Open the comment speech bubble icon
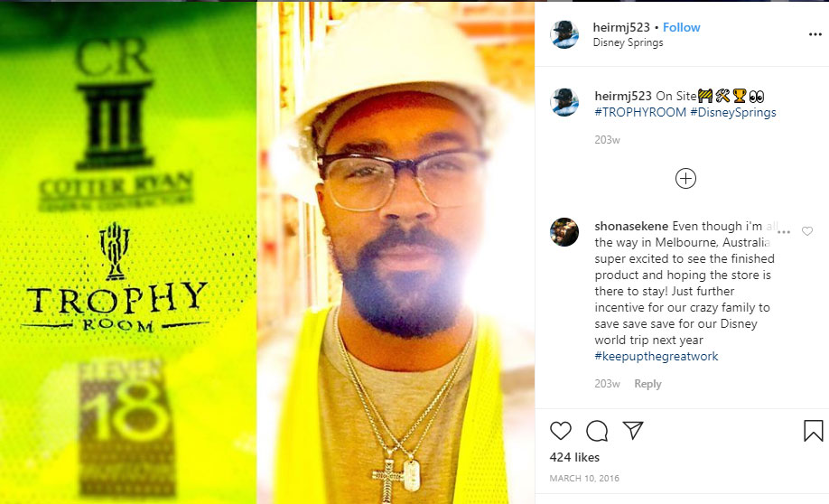 pyautogui.click(x=597, y=431)
